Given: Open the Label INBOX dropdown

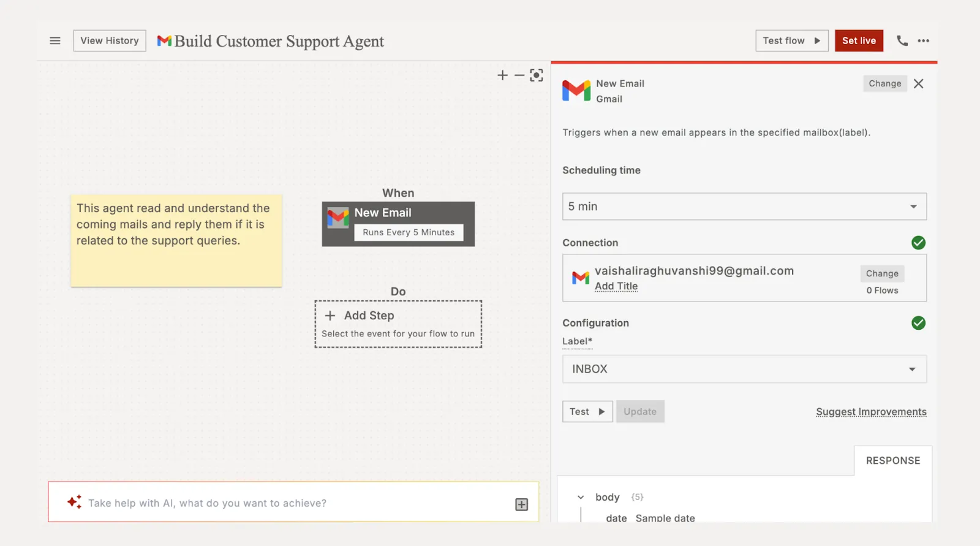Looking at the screenshot, I should (x=744, y=370).
